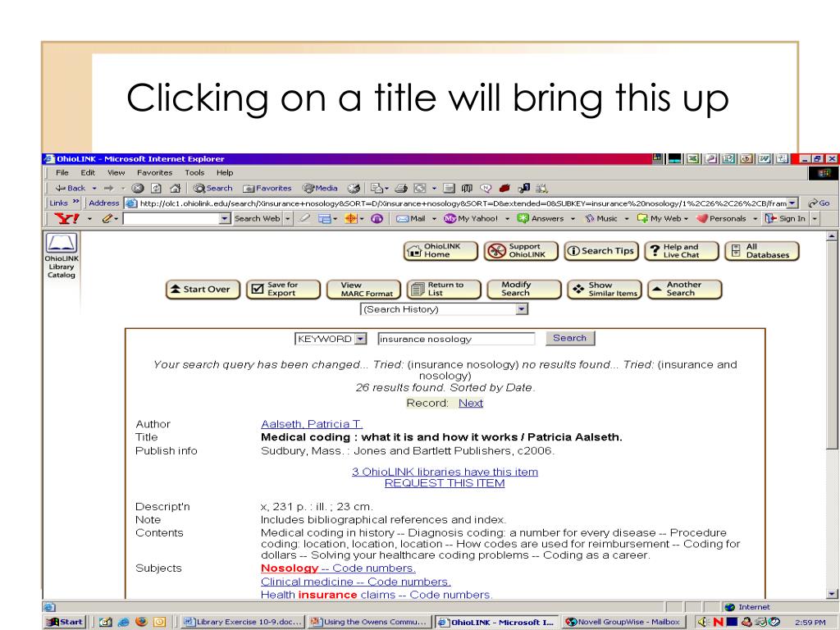Image resolution: width=840 pixels, height=630 pixels.
Task: Open subject Clinical medicine -- Code numbers
Action: click(356, 582)
